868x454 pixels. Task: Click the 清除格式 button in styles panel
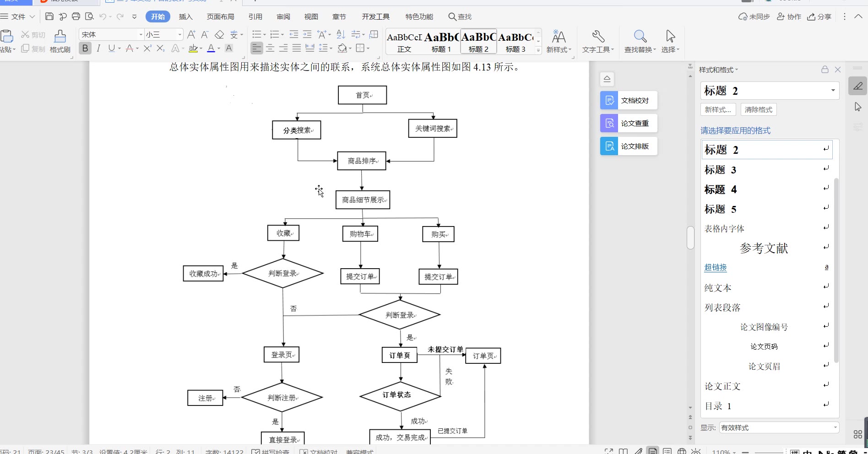[759, 109]
